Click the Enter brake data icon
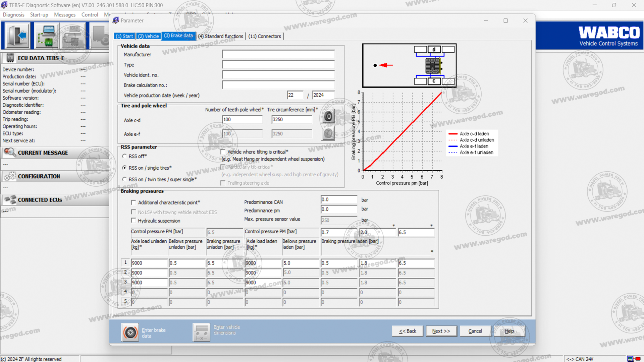Screen dimensions: 644x362 [x=130, y=332]
